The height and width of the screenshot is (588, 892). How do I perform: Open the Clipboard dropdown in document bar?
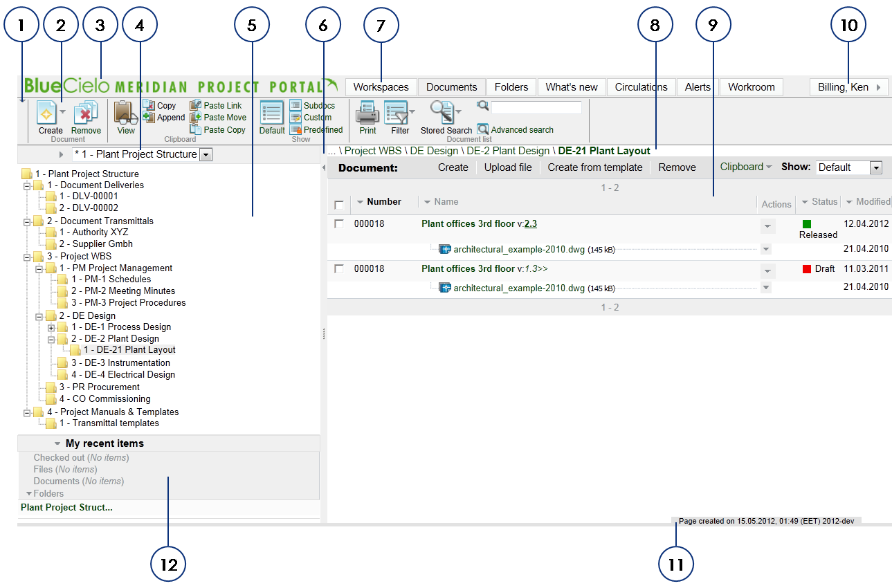click(746, 167)
